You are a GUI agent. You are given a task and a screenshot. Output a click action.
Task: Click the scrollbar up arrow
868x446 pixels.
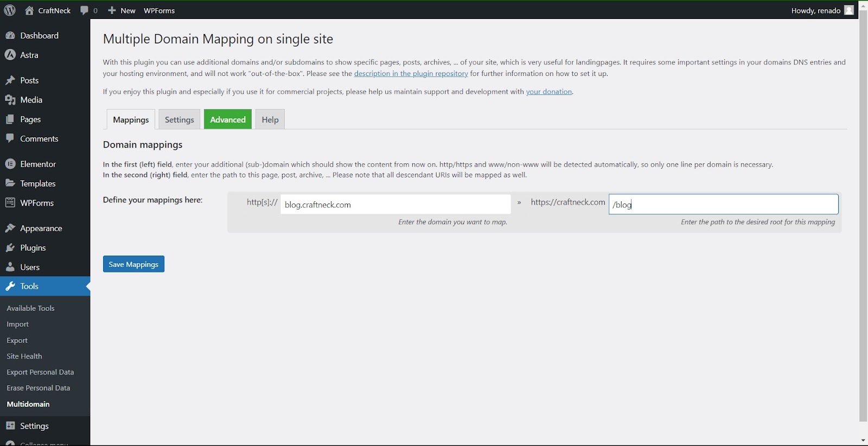click(x=863, y=5)
